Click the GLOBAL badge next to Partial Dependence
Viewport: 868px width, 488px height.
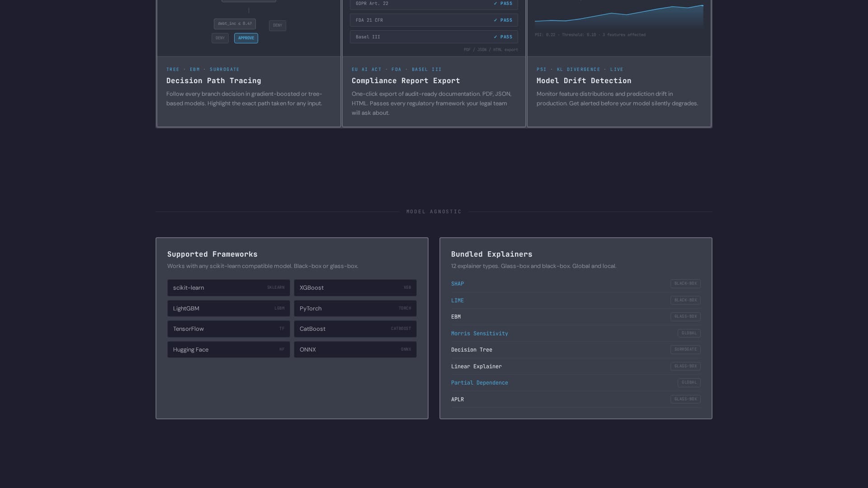tap(689, 383)
